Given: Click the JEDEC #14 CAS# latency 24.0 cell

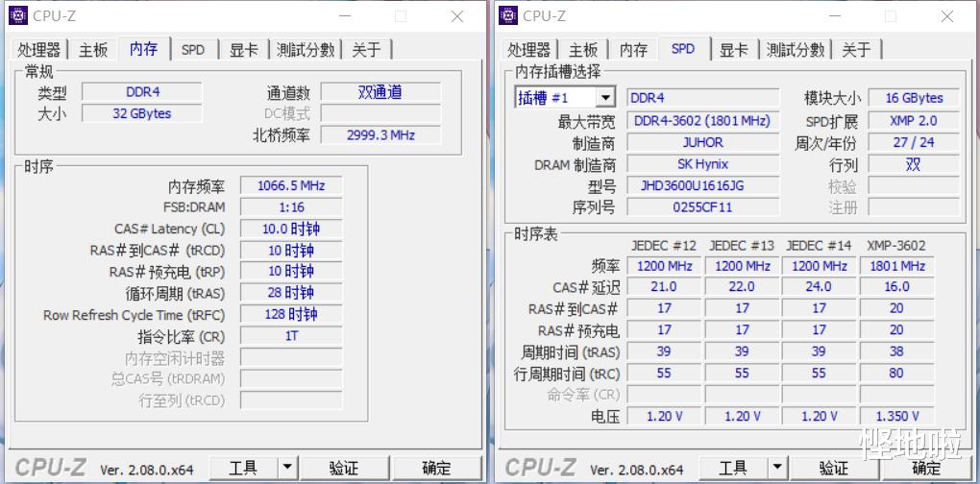Looking at the screenshot, I should pos(819,286).
